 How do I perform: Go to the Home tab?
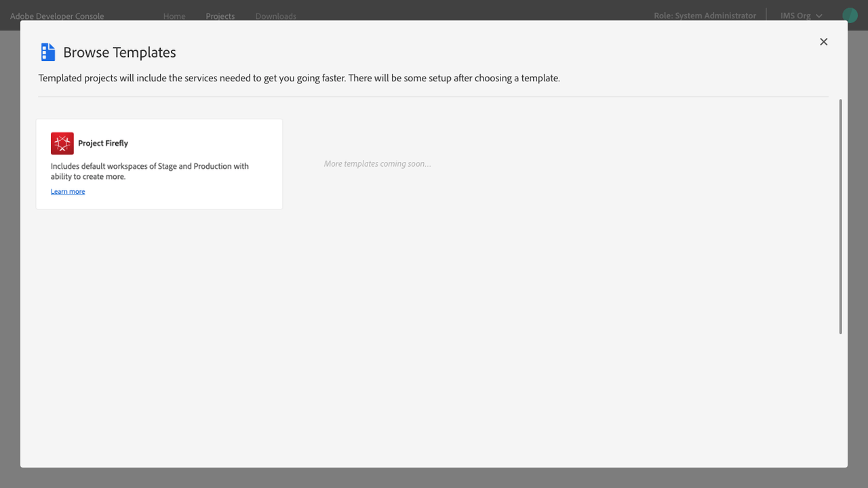point(174,16)
